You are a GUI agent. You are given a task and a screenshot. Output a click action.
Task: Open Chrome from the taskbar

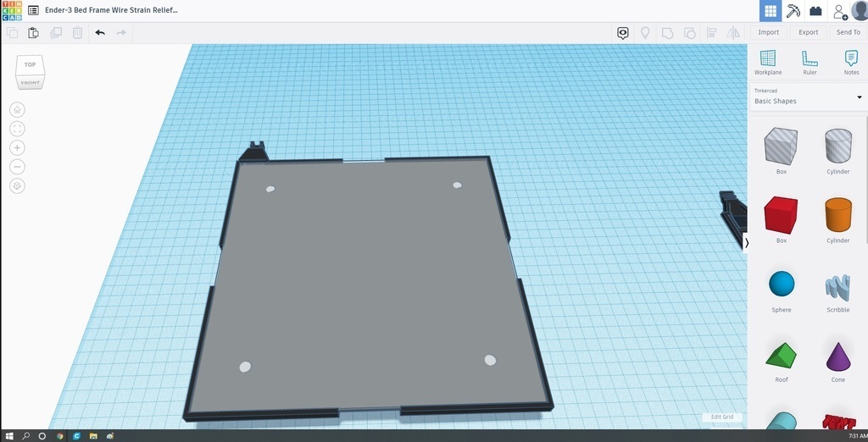tap(60, 436)
